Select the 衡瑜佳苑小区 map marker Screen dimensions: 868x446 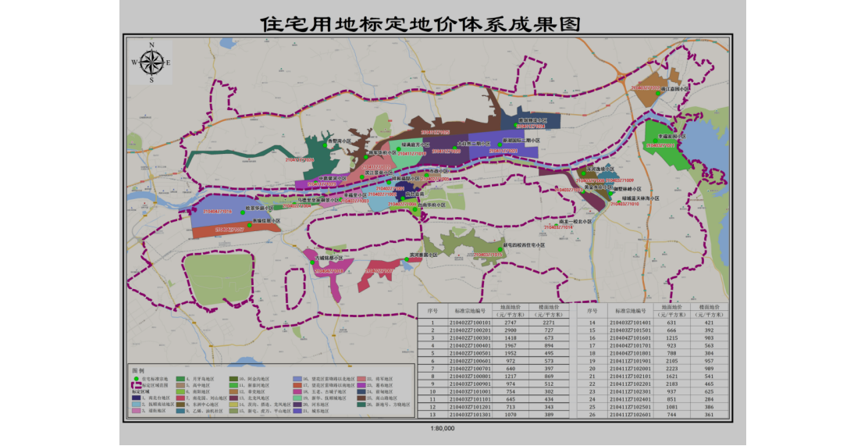click(250, 226)
